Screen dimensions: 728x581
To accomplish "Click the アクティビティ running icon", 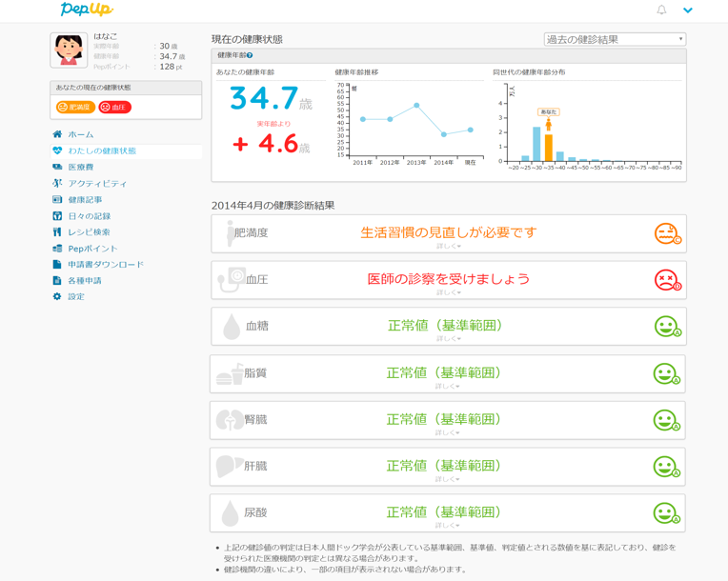I will point(57,183).
